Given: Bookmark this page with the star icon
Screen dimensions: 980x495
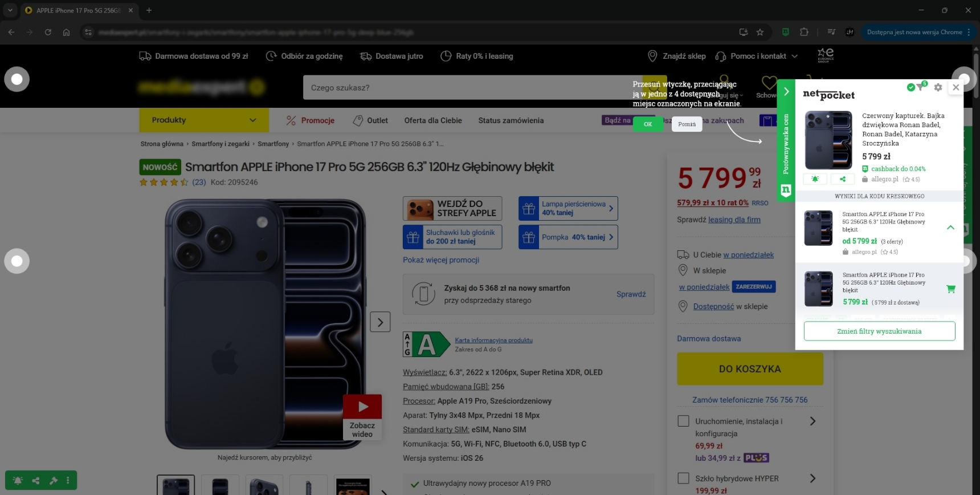Looking at the screenshot, I should click(759, 33).
